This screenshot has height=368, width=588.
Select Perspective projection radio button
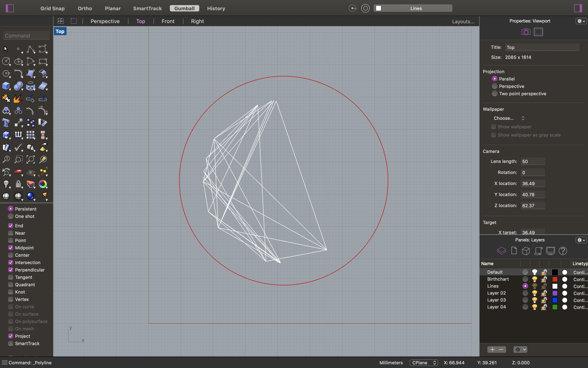(494, 86)
